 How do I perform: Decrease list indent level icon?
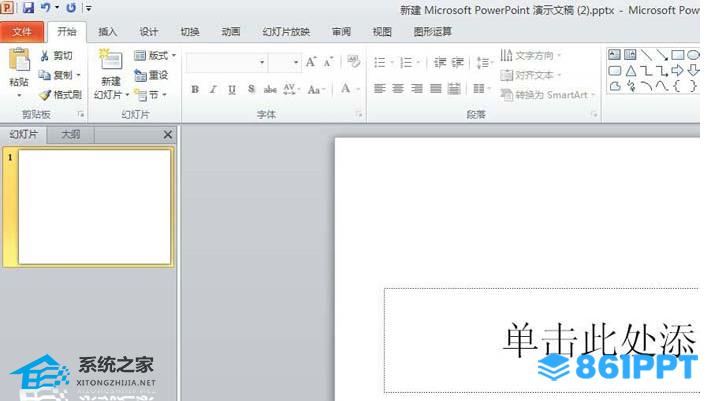tap(439, 62)
